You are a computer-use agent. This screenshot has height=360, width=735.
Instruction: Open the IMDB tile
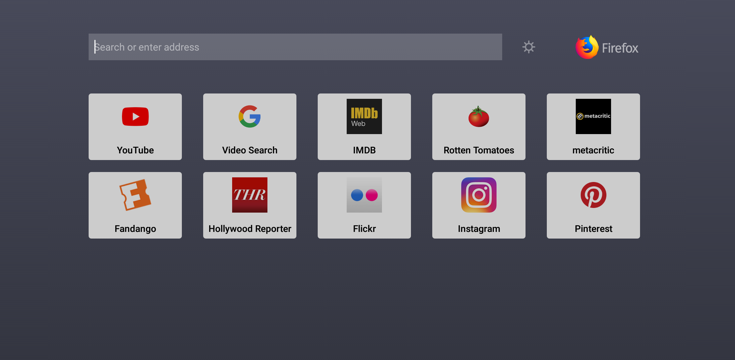[x=364, y=127]
